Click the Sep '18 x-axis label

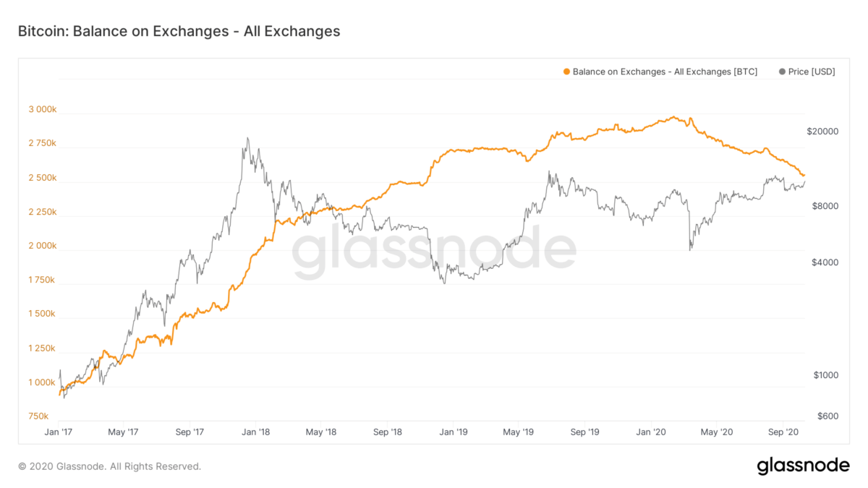(x=387, y=432)
